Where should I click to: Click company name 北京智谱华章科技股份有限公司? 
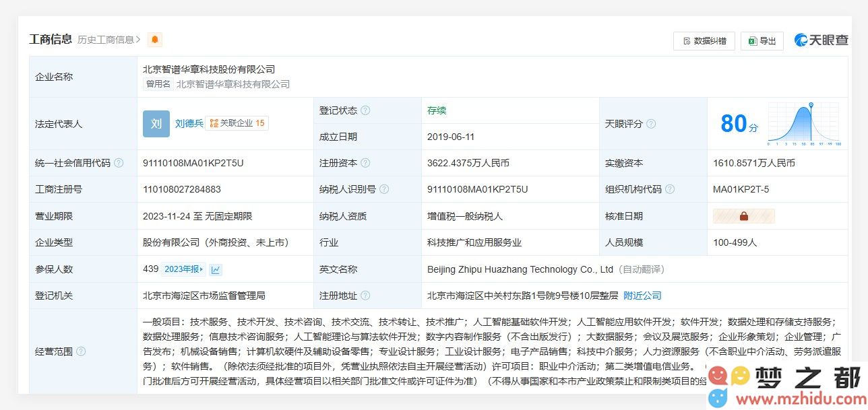point(209,69)
